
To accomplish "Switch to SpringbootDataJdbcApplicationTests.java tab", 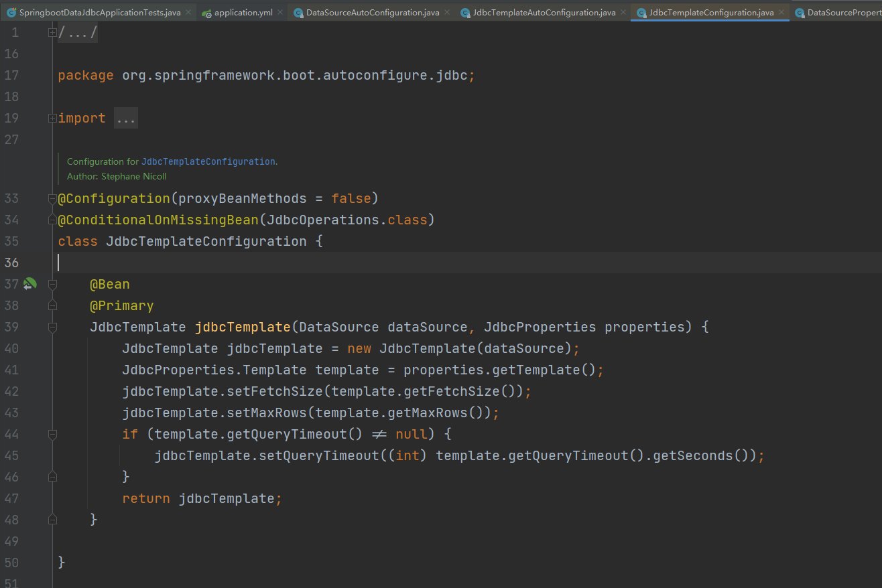I will point(99,13).
